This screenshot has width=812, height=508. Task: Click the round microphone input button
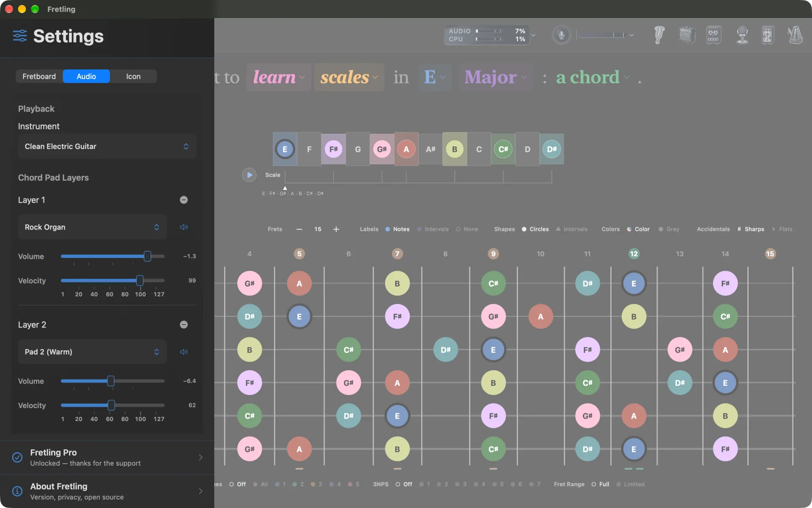coord(561,35)
